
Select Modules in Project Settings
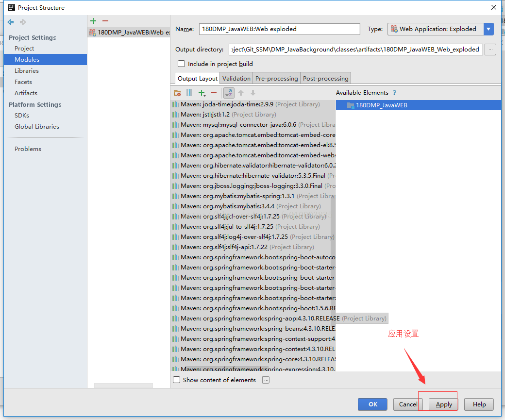coord(45,60)
